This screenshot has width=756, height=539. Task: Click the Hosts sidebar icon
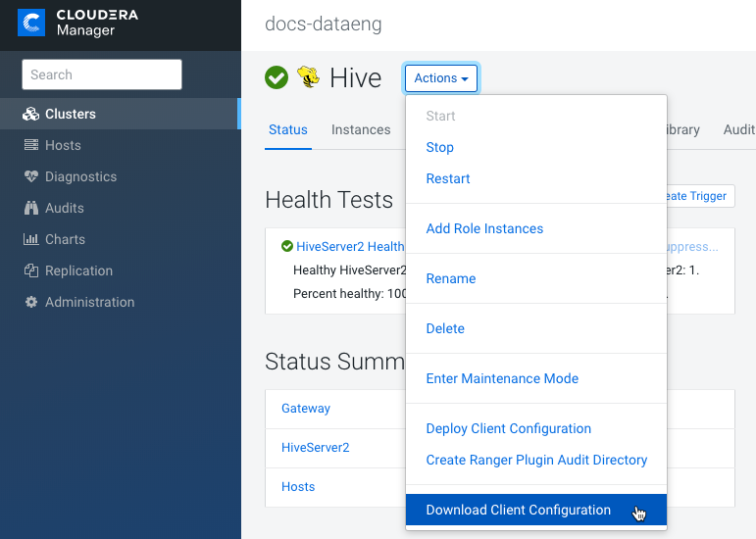tap(30, 145)
